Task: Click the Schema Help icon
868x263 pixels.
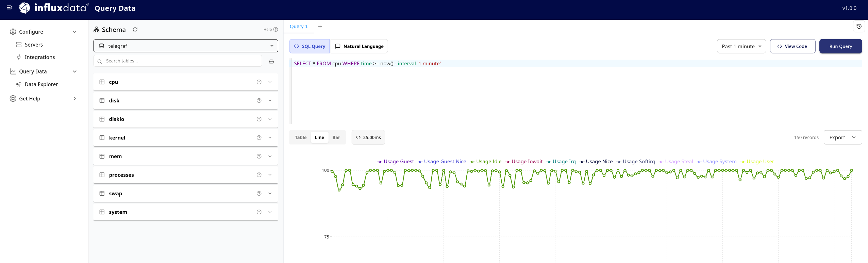Action: click(x=276, y=30)
